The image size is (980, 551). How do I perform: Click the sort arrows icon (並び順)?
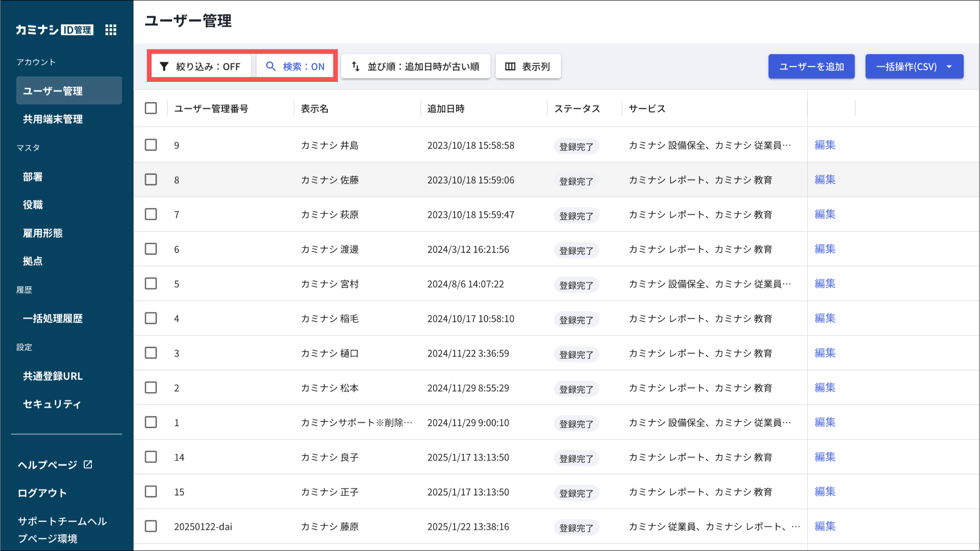(x=356, y=67)
